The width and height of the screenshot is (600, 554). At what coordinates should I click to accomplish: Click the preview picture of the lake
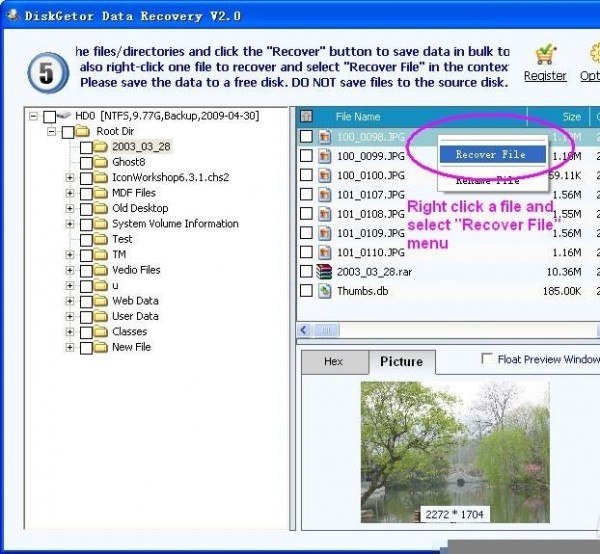pos(455,452)
